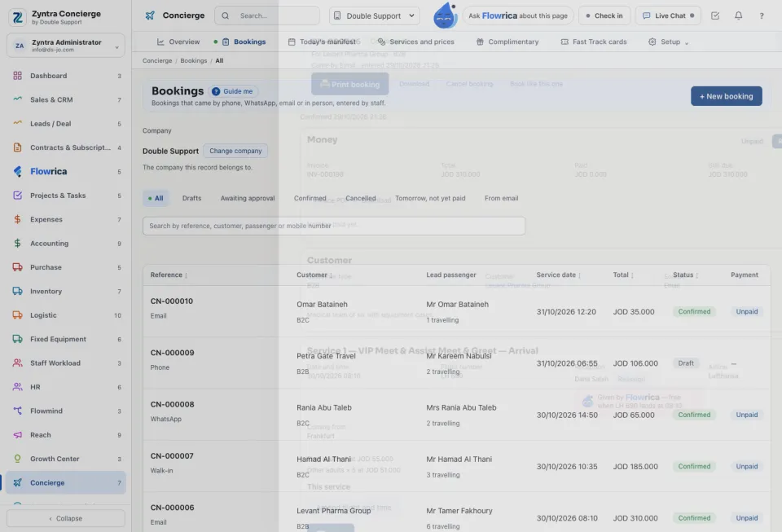Select the All filter chip
Image resolution: width=782 pixels, height=532 pixels.
(x=156, y=198)
